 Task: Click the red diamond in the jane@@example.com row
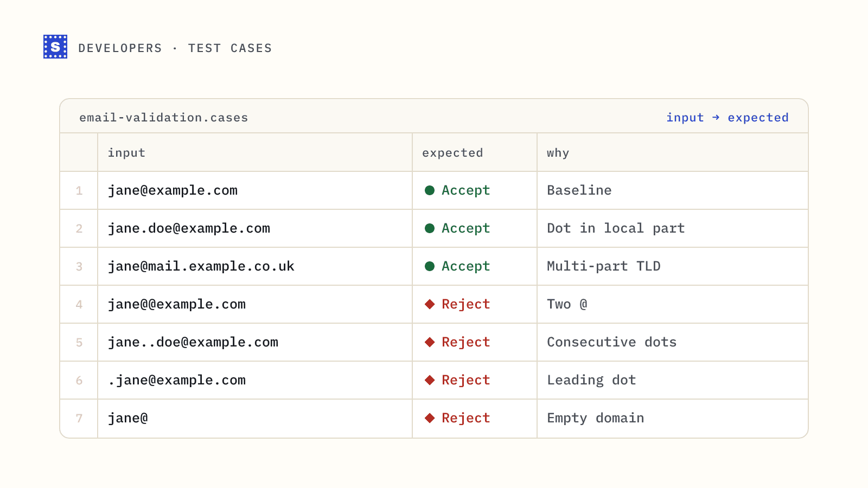430,304
